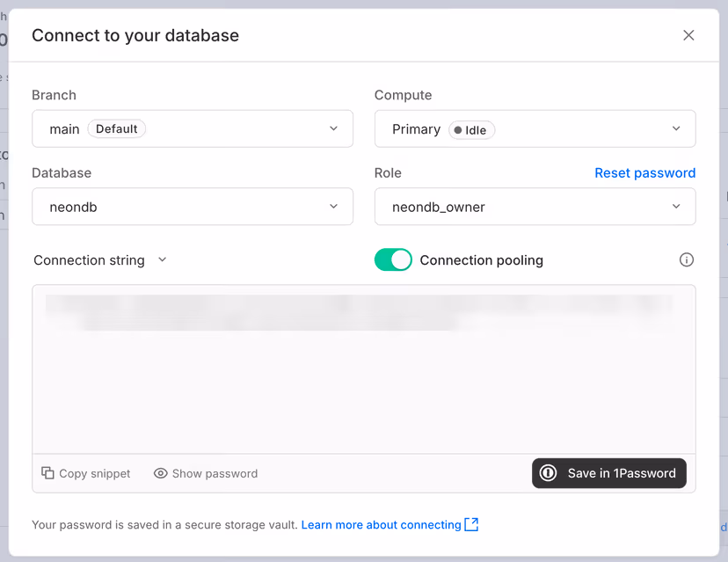Click the external link icon after Learn more
The image size is (728, 562).
(471, 524)
